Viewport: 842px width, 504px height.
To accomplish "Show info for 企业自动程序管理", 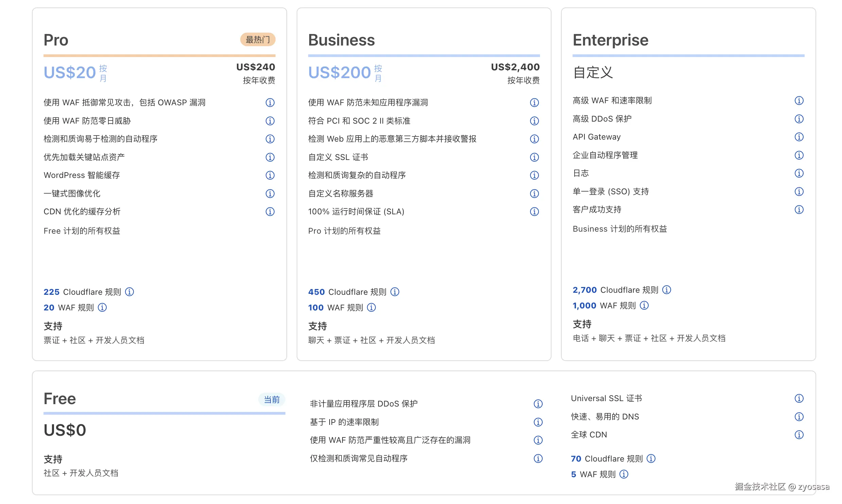I will point(799,155).
